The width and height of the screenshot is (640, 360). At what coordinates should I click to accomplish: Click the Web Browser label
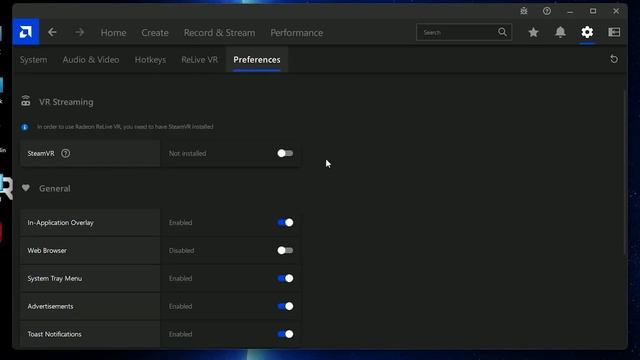[x=47, y=251]
